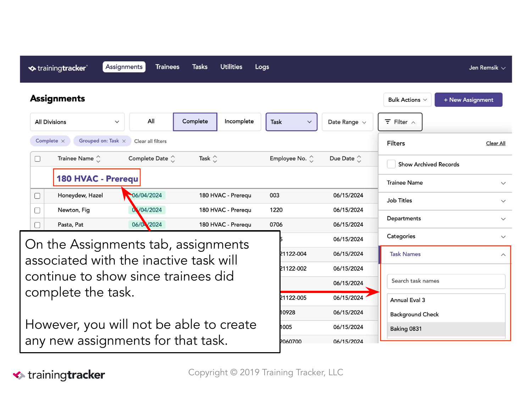Select the All status tab
This screenshot has height=399, width=532.
coord(151,122)
